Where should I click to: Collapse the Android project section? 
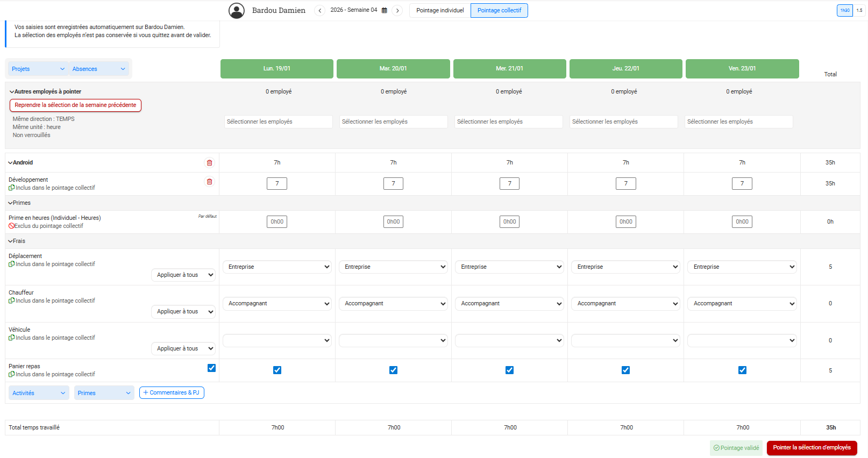11,163
